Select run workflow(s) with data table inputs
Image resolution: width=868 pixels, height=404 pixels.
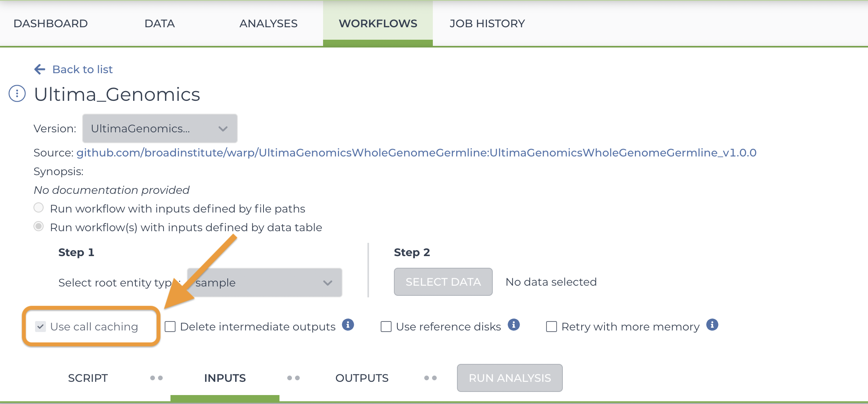tap(39, 227)
